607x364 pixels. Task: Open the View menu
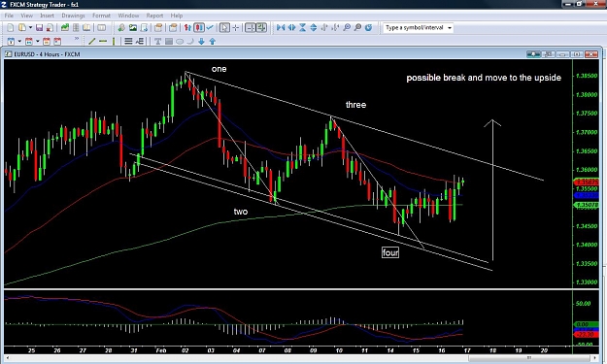pos(27,16)
